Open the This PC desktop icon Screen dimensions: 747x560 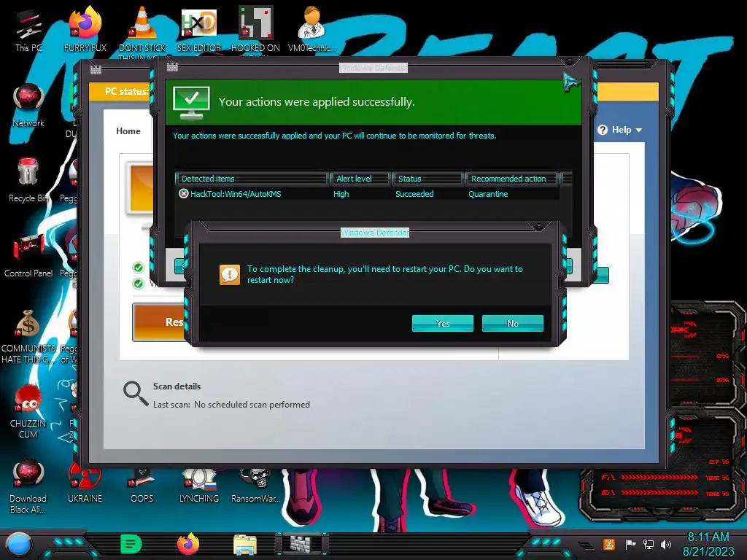click(x=28, y=31)
